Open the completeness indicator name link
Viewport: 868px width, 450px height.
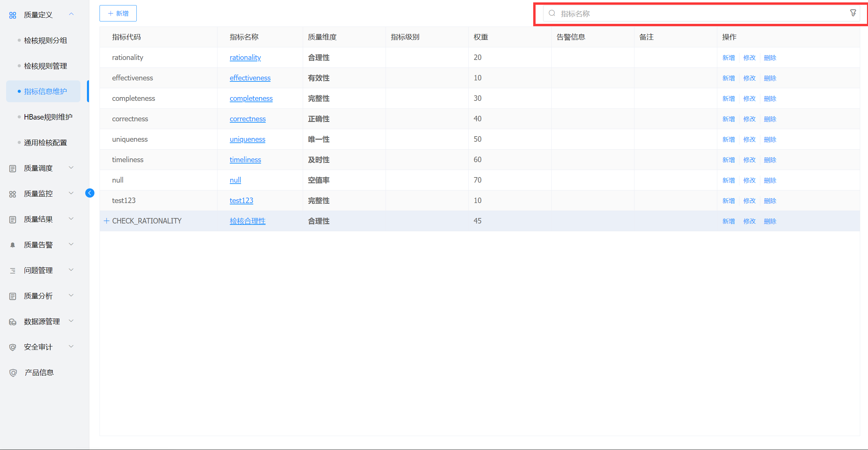[x=251, y=98]
